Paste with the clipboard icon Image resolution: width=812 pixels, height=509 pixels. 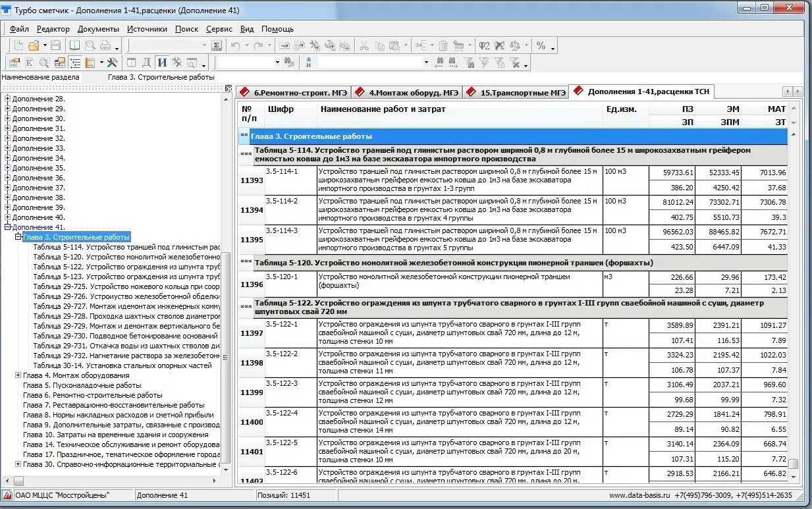(394, 45)
